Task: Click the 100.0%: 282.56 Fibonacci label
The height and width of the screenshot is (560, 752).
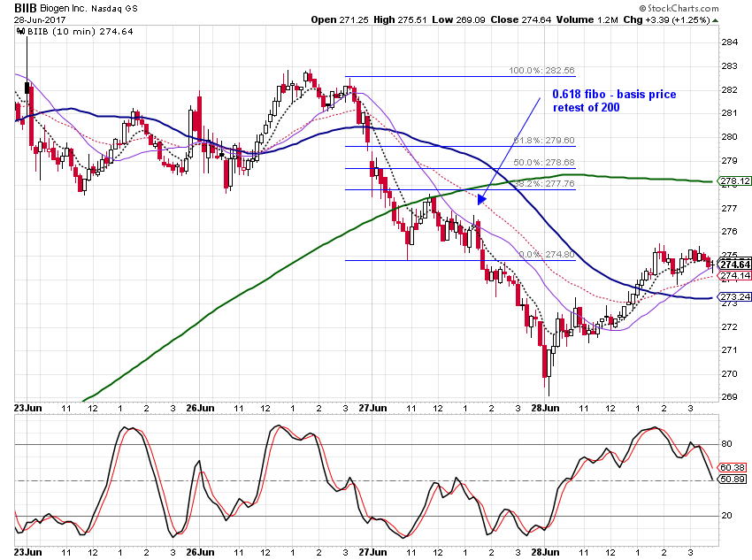Action: [541, 71]
